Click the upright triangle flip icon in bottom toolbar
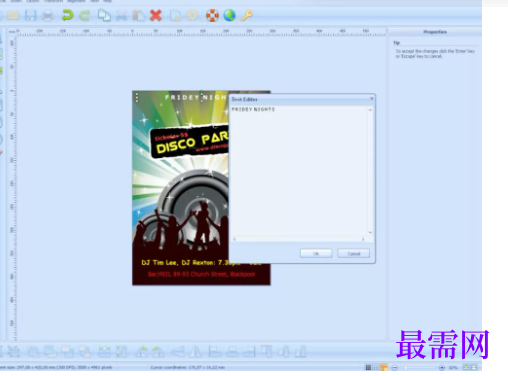Image resolution: width=508 pixels, height=376 pixels. pyautogui.click(x=196, y=352)
